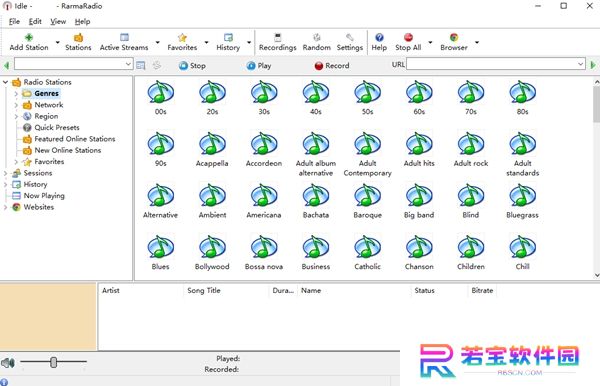Screen dimensions: 600x386
Task: Open the History toolbar button
Action: tap(228, 42)
